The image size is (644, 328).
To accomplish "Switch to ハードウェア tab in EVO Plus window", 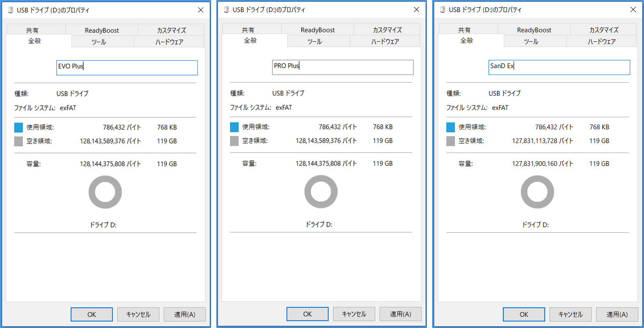I will click(169, 42).
